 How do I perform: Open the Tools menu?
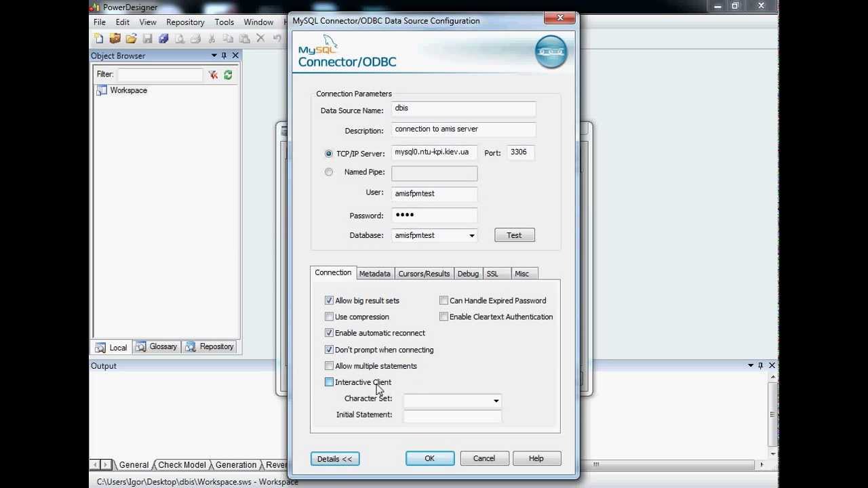224,22
